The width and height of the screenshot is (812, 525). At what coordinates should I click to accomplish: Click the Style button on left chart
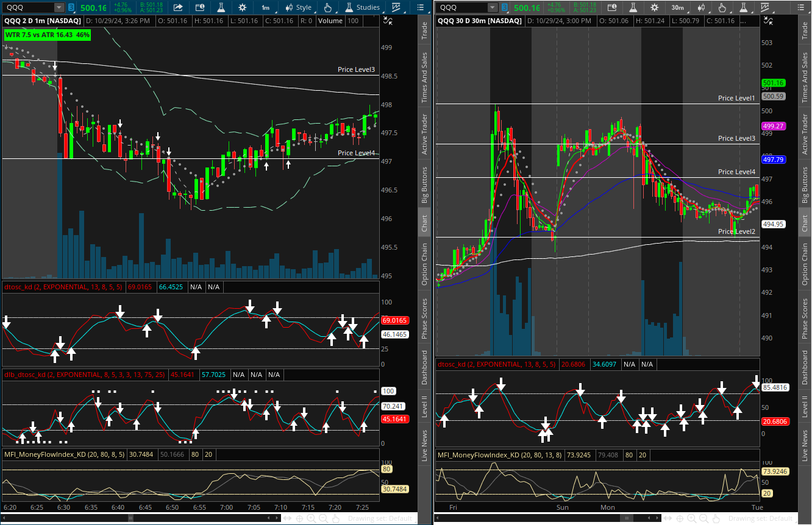(x=298, y=7)
